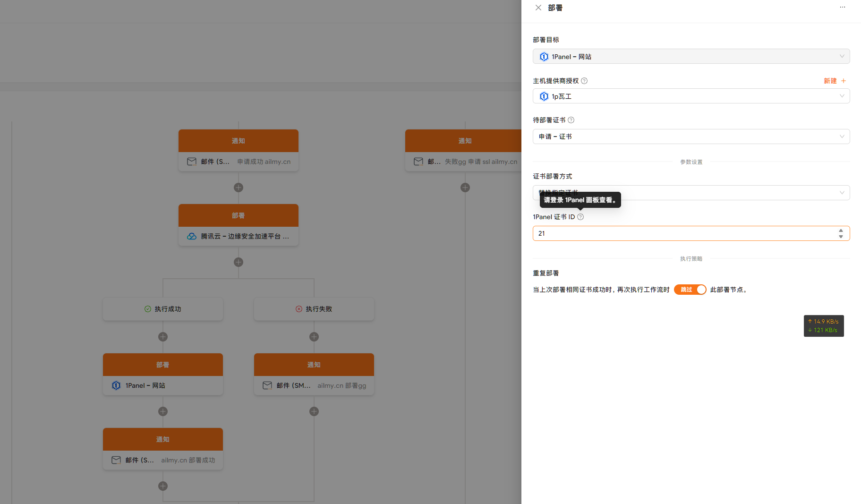Expand the 部署目标 1Panel – 网站 dropdown

click(691, 56)
